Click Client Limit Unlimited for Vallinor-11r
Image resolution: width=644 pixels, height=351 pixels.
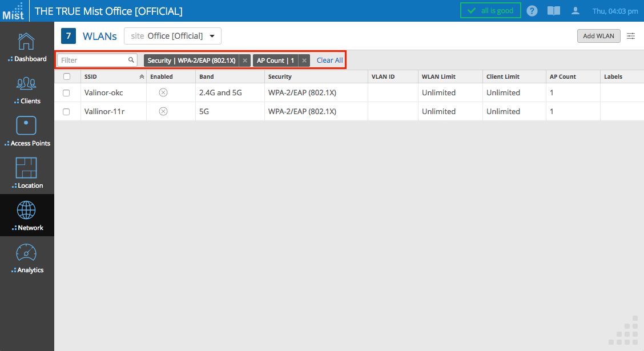tap(503, 112)
